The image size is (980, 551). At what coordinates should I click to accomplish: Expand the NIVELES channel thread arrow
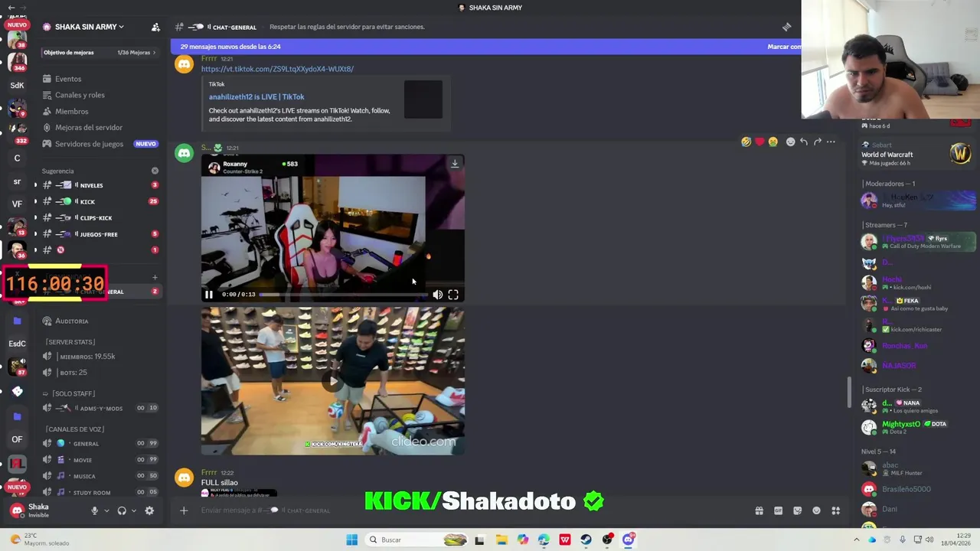tap(34, 185)
